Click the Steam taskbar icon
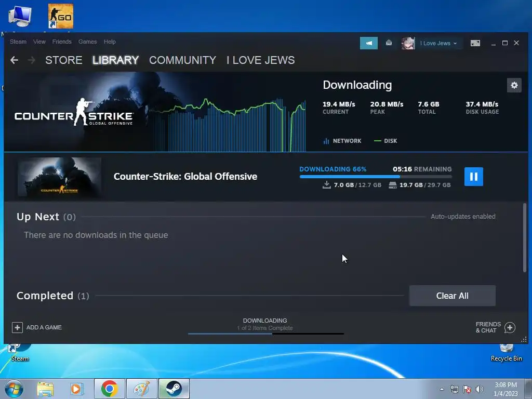532x399 pixels. coord(174,389)
